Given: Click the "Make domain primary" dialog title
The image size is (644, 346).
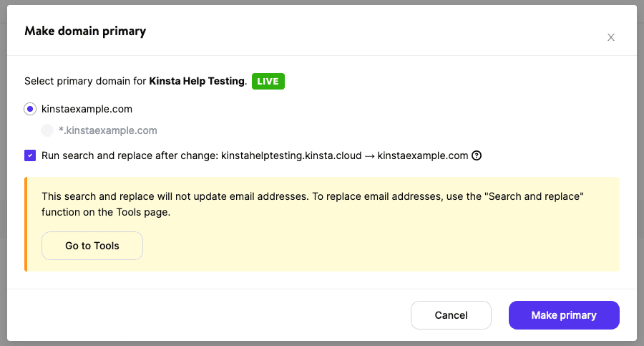Looking at the screenshot, I should (85, 31).
